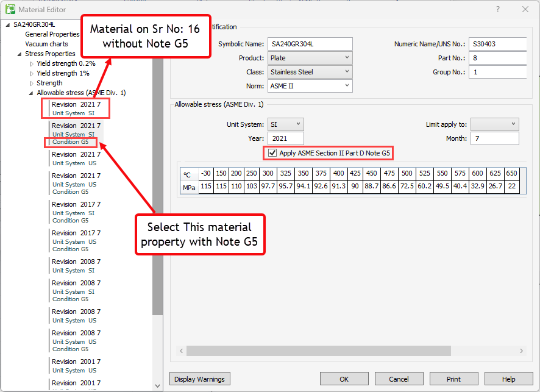Select Revision 2021 7 SI without Condition G5
The height and width of the screenshot is (392, 540).
click(x=76, y=109)
